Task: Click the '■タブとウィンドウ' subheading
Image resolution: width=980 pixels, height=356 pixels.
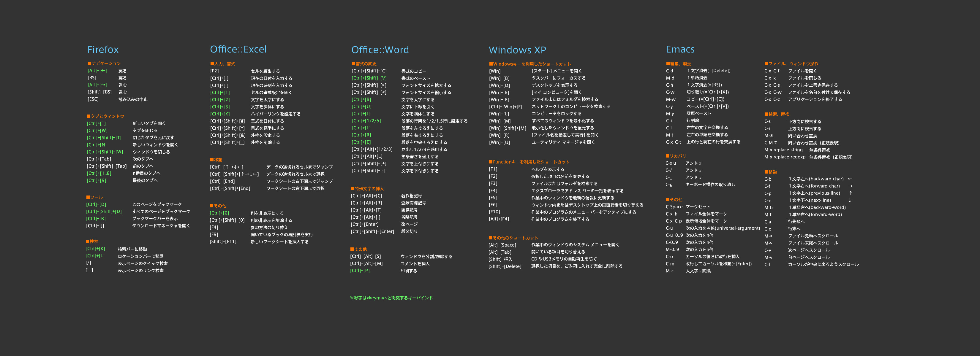Action: (105, 116)
